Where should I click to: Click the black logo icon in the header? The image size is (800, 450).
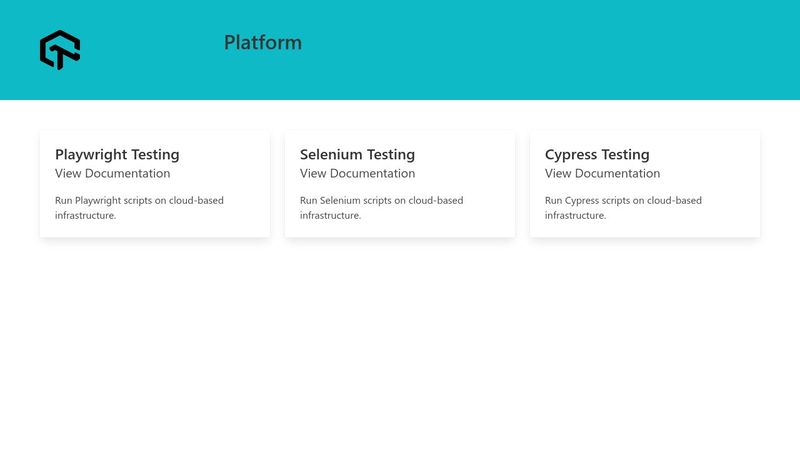pos(60,49)
